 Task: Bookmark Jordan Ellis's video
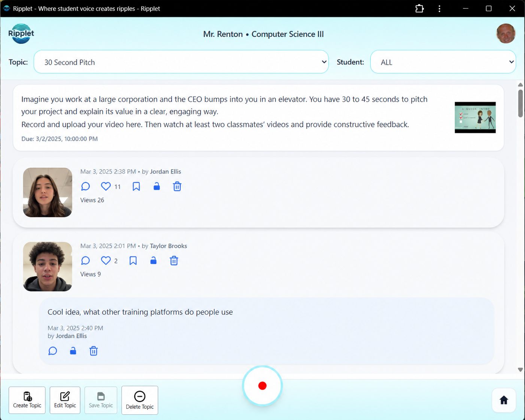click(136, 186)
